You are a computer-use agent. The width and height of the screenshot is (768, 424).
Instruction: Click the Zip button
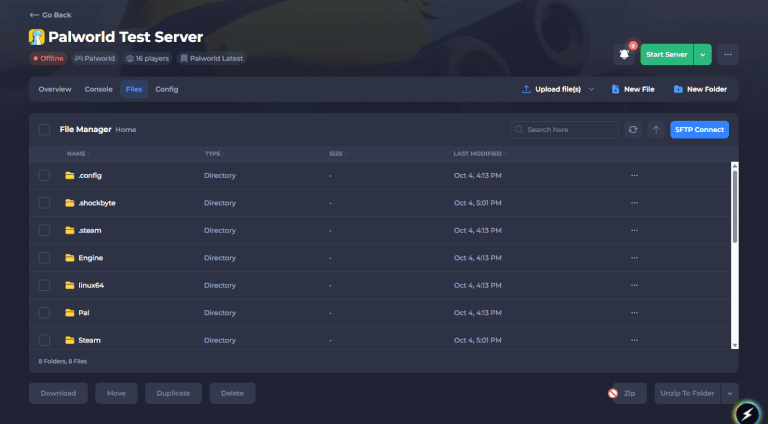click(629, 393)
